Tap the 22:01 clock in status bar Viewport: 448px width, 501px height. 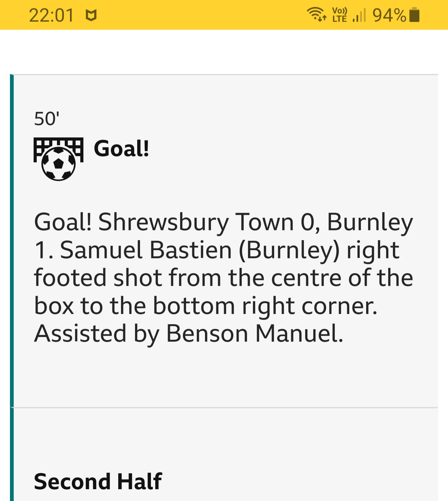[x=51, y=15]
